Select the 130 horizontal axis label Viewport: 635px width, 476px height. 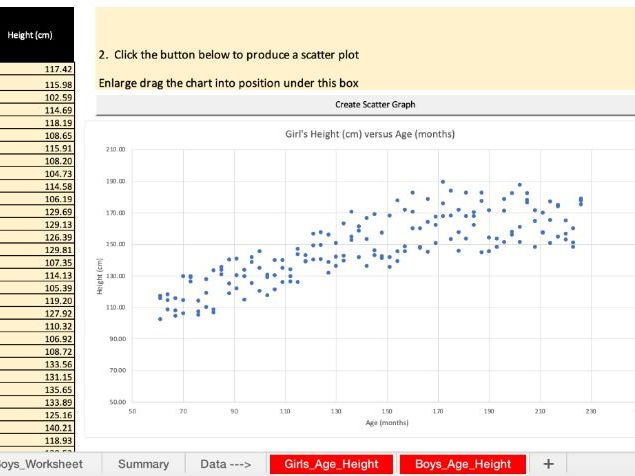point(336,411)
